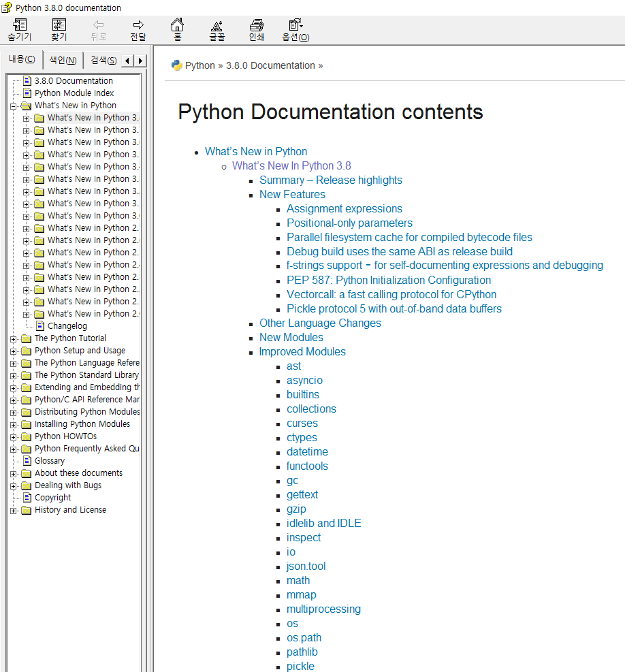Expand The Python Standard Library node
The width and height of the screenshot is (625, 672).
(14, 377)
